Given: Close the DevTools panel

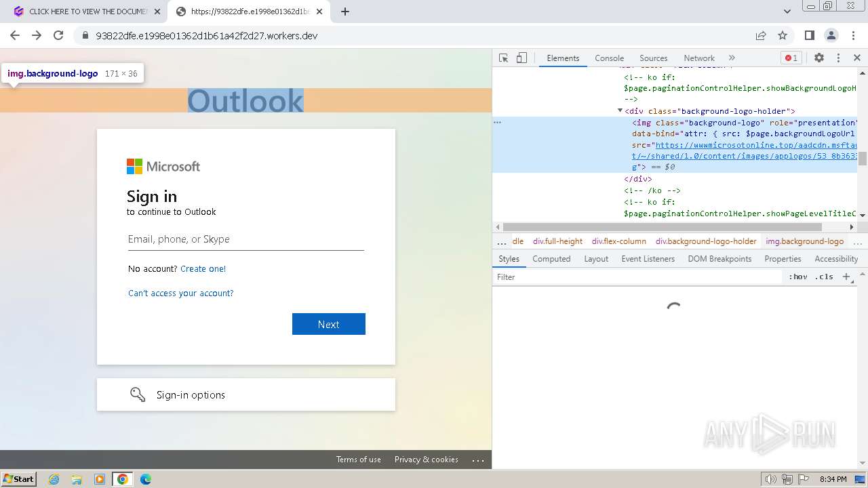Looking at the screenshot, I should pos(856,58).
